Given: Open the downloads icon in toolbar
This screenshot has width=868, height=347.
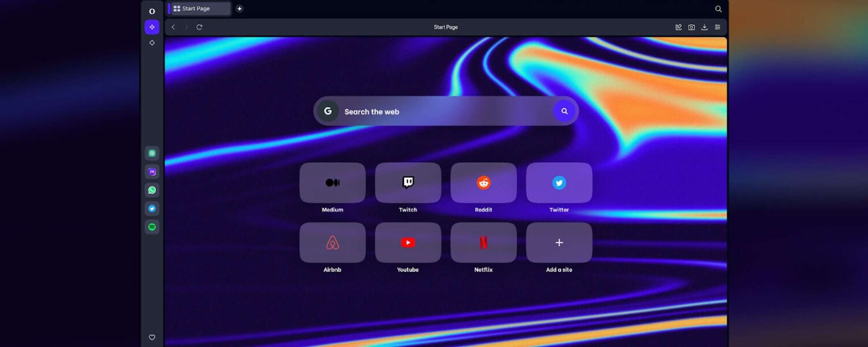Looking at the screenshot, I should (704, 27).
